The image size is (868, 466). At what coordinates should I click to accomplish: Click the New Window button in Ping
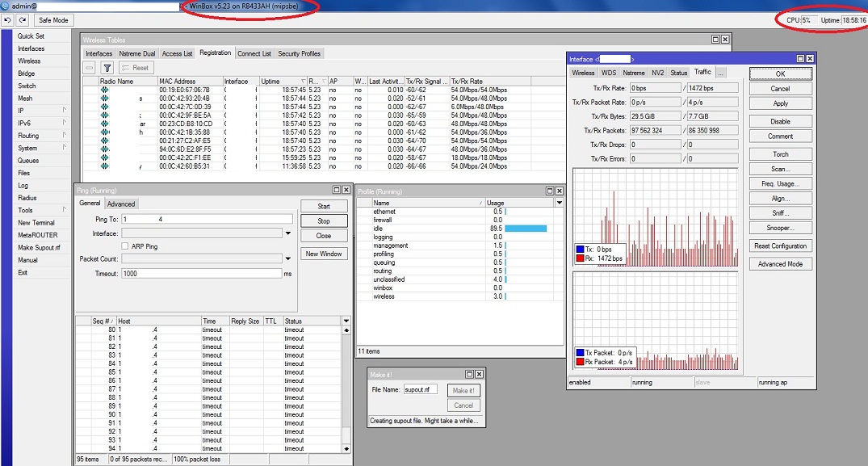[324, 254]
